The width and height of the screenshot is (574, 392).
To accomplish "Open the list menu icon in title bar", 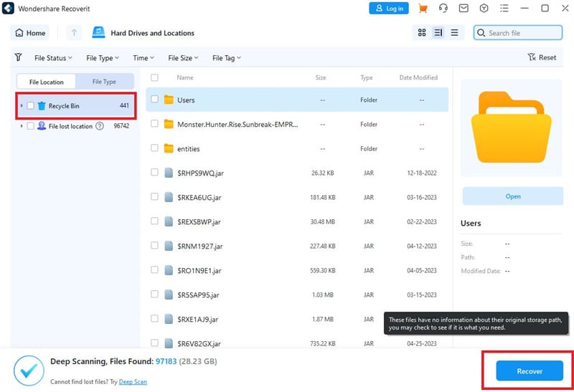I will [504, 9].
